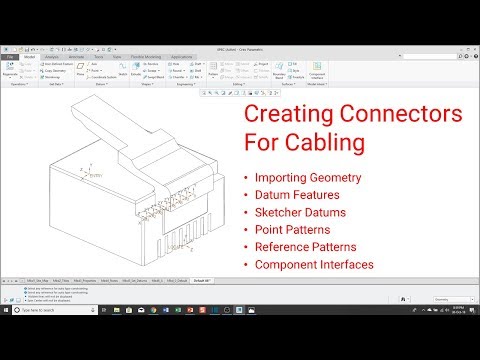The image size is (480, 360).
Task: Expand the Get Data group
Action: click(56, 84)
